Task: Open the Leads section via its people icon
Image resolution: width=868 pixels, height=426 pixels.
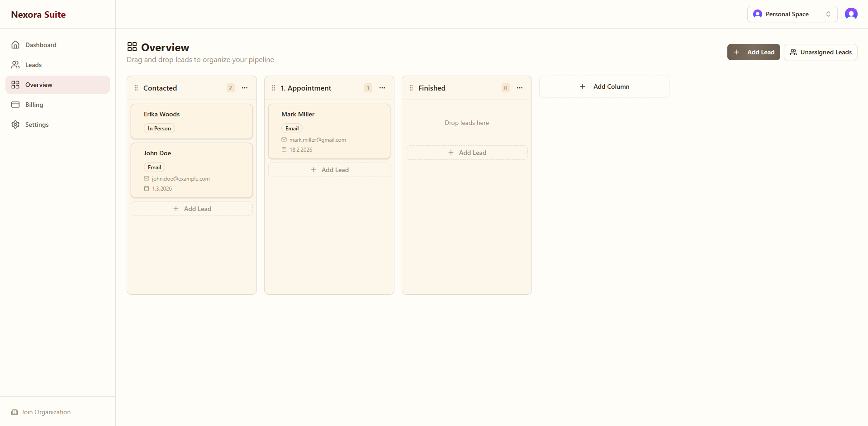Action: click(x=16, y=64)
